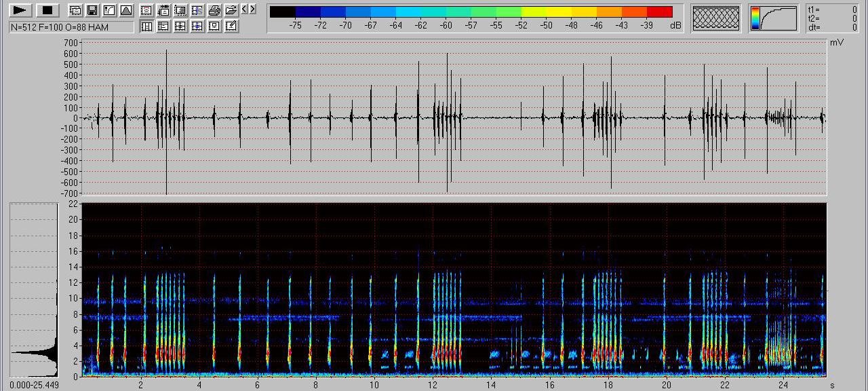This screenshot has height=391, width=868.
Task: Click the bell-curve icon beside the save group
Action: coord(126,10)
